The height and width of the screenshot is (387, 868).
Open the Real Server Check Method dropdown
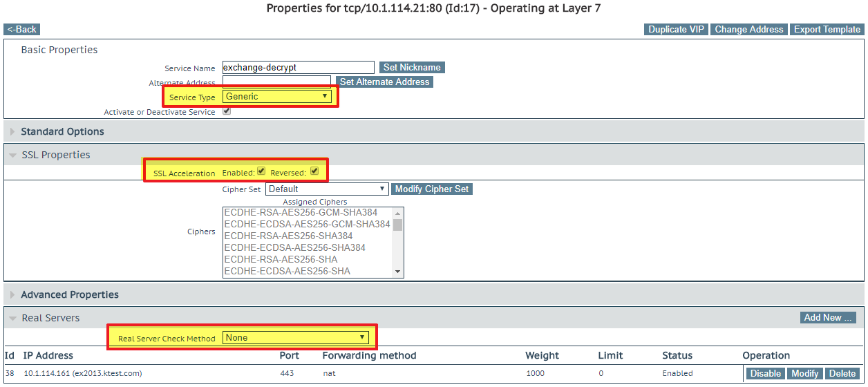(x=296, y=338)
